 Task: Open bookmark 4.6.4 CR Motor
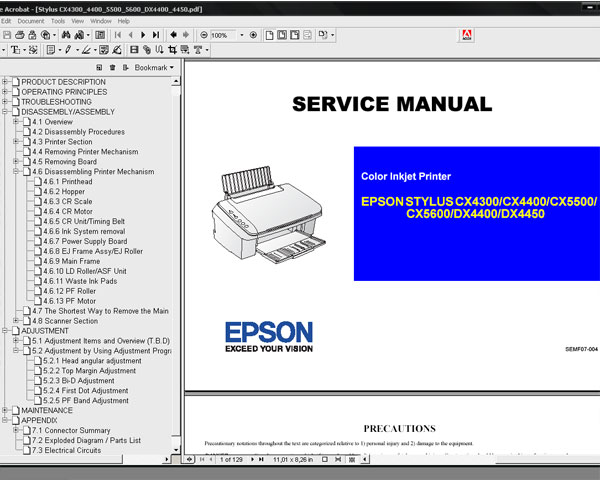point(68,211)
